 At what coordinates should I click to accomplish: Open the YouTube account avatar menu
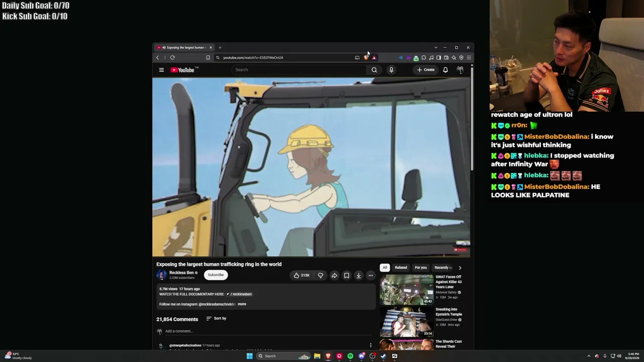pos(460,70)
